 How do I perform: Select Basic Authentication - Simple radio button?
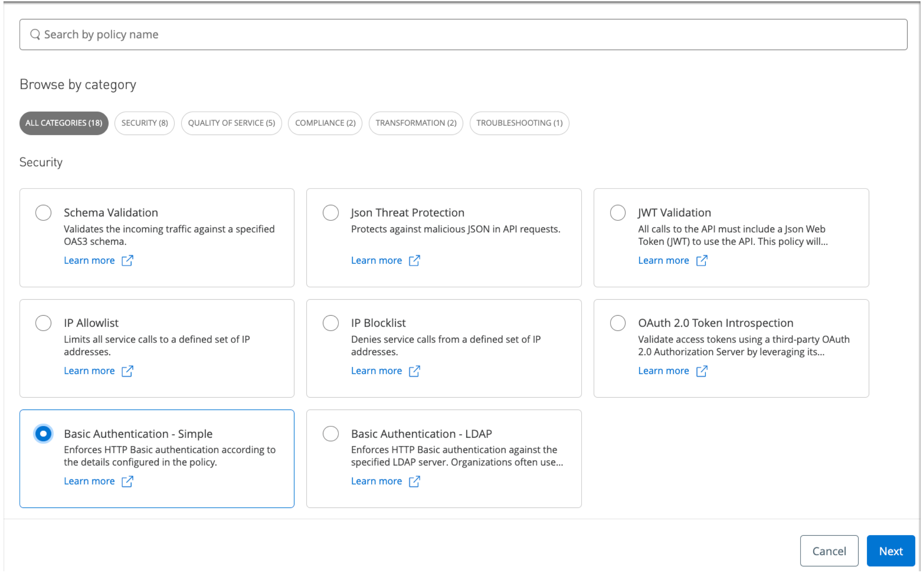click(x=43, y=433)
